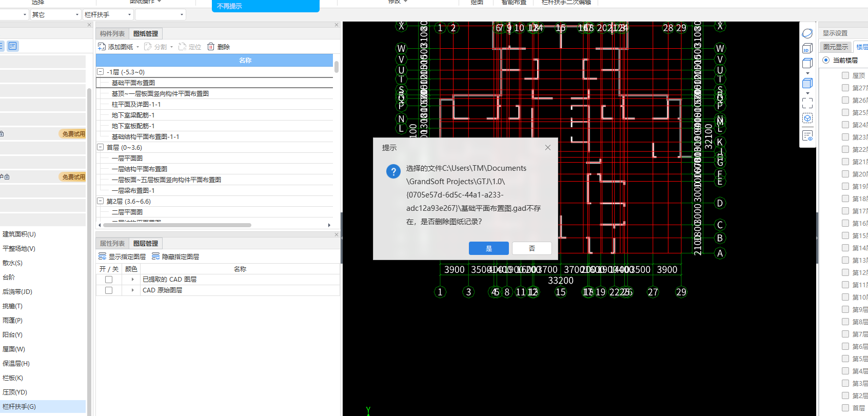The image size is (868, 416).
Task: Check the 第10层 floor checkbox
Action: 845,297
